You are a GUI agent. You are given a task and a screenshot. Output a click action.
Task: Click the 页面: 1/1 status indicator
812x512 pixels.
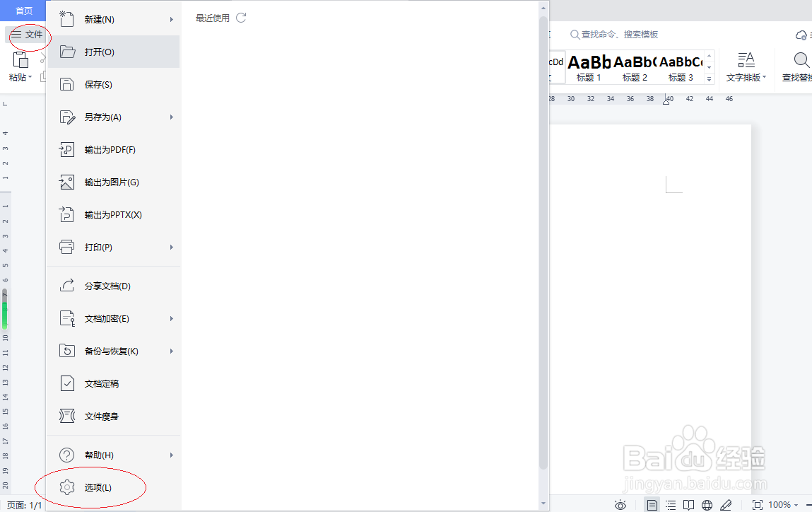pyautogui.click(x=24, y=505)
